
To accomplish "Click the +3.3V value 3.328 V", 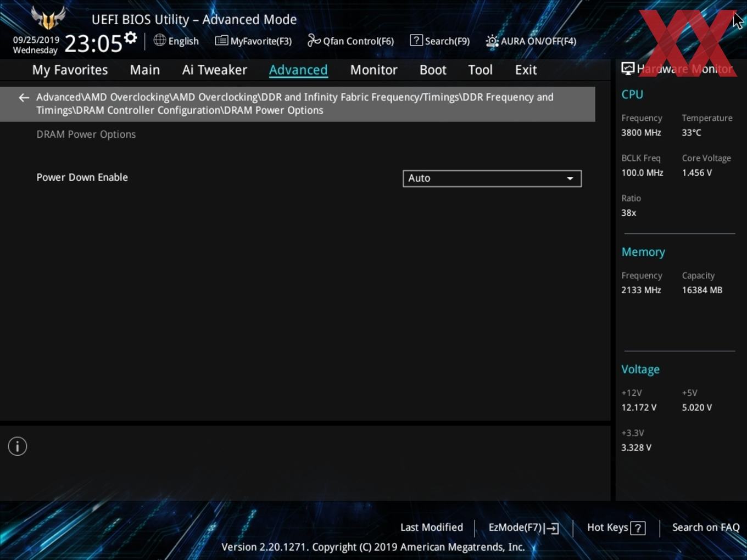I will (636, 447).
